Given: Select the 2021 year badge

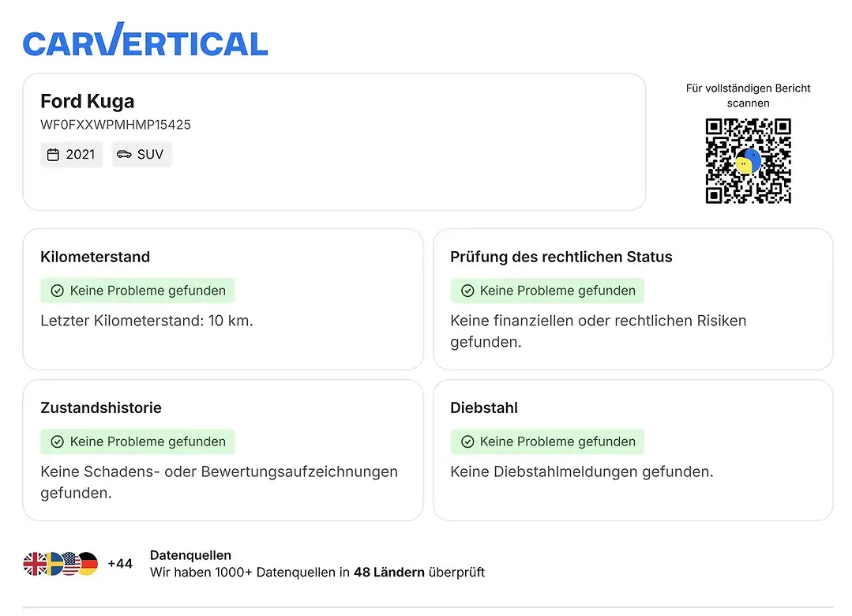Looking at the screenshot, I should (72, 155).
